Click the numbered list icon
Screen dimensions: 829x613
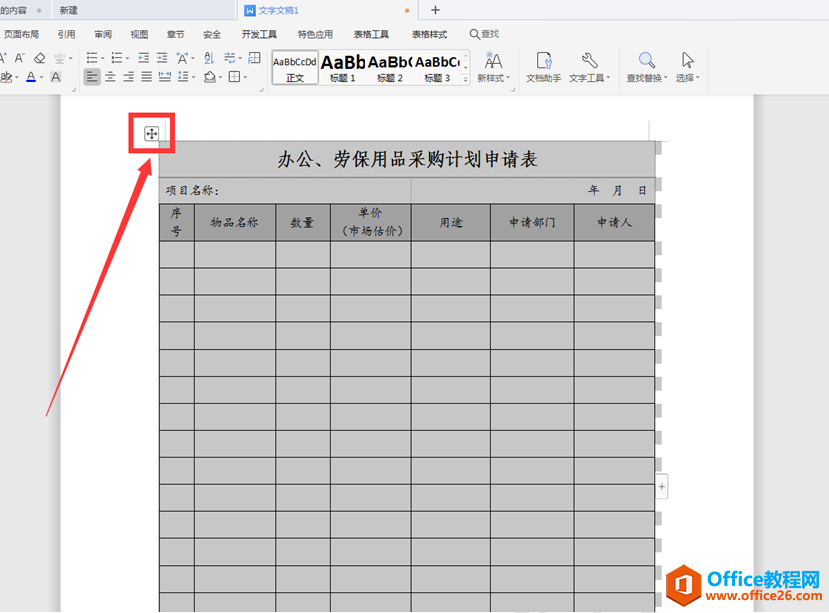117,58
